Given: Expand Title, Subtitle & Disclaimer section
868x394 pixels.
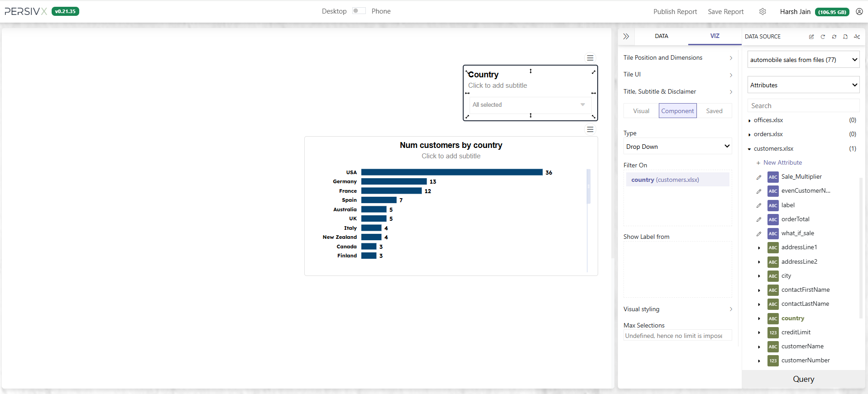Looking at the screenshot, I should pyautogui.click(x=677, y=92).
